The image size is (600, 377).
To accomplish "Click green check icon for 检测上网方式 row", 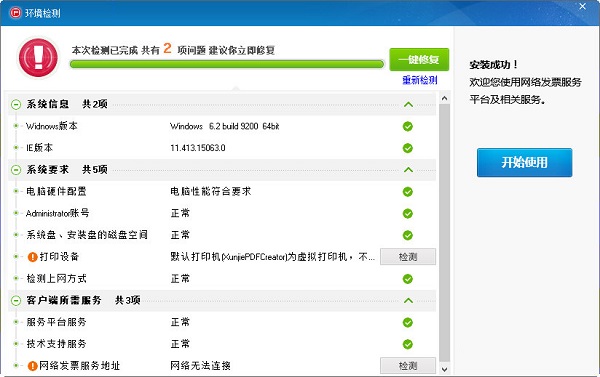I will pyautogui.click(x=408, y=279).
